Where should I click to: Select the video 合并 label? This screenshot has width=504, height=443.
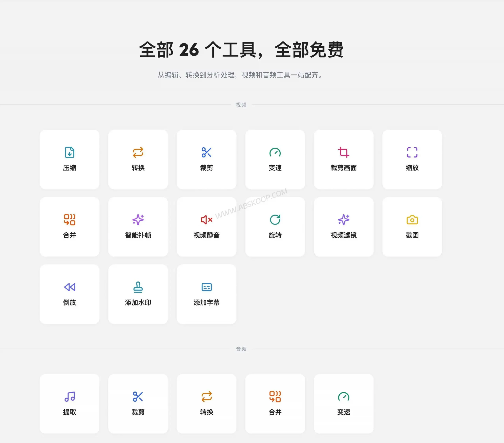[69, 235]
